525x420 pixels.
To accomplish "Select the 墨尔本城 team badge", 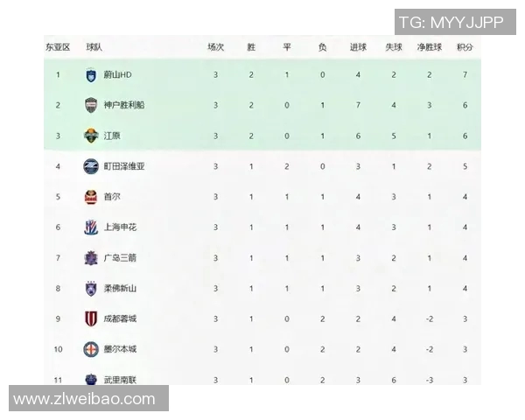I will 91,349.
